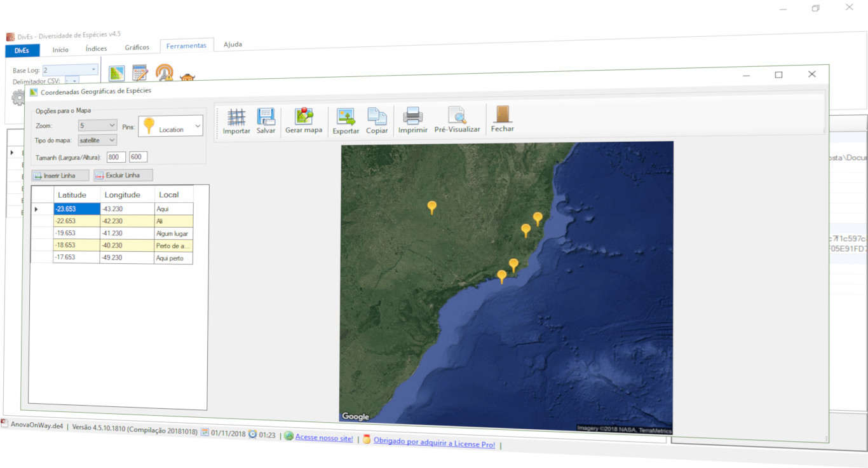Image resolution: width=868 pixels, height=468 pixels.
Task: Select the longitude cell -43.230
Action: [x=127, y=209]
